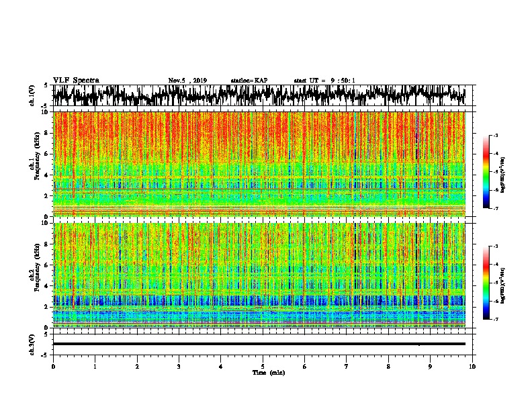Select the "start UT = 9 :50: 1" text

coord(324,81)
